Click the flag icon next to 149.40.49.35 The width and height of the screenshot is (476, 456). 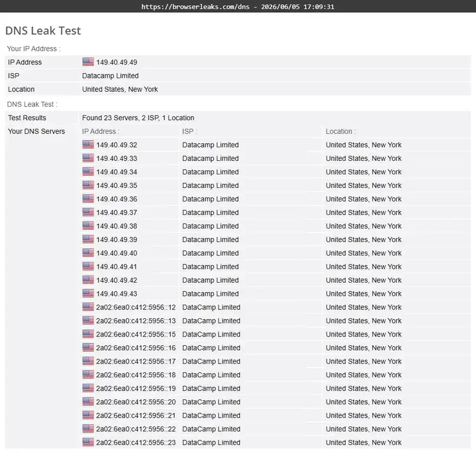click(x=88, y=185)
